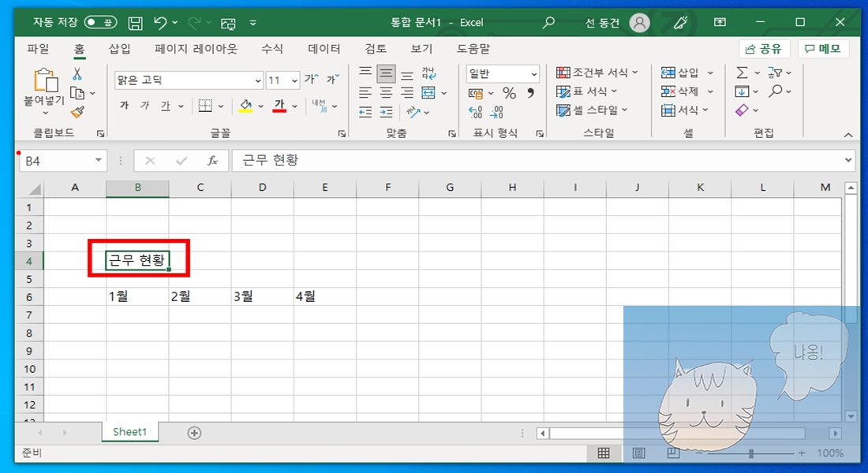Open 조건부 서식 conditional formatting menu
The width and height of the screenshot is (868, 473).
(597, 73)
